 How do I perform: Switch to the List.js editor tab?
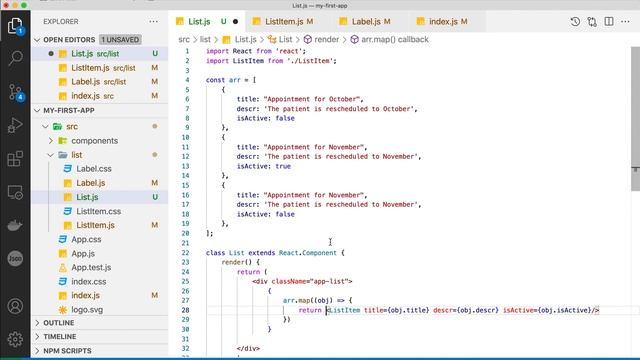(x=207, y=22)
